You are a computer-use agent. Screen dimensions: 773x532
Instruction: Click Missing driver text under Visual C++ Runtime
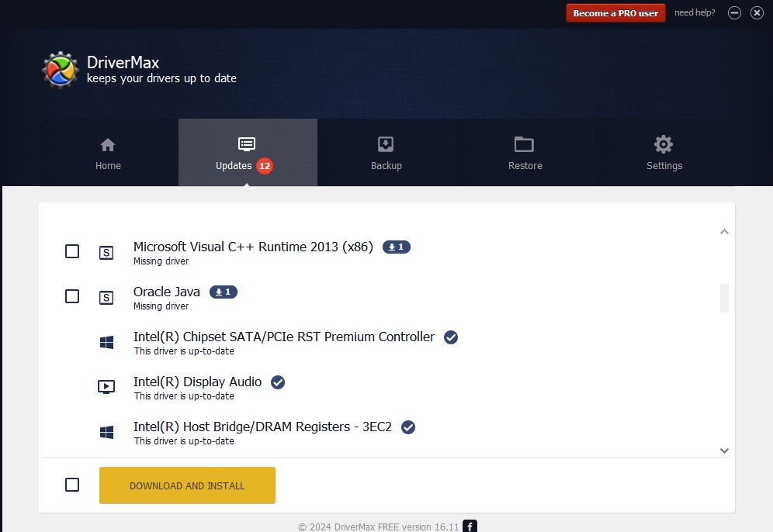point(161,261)
